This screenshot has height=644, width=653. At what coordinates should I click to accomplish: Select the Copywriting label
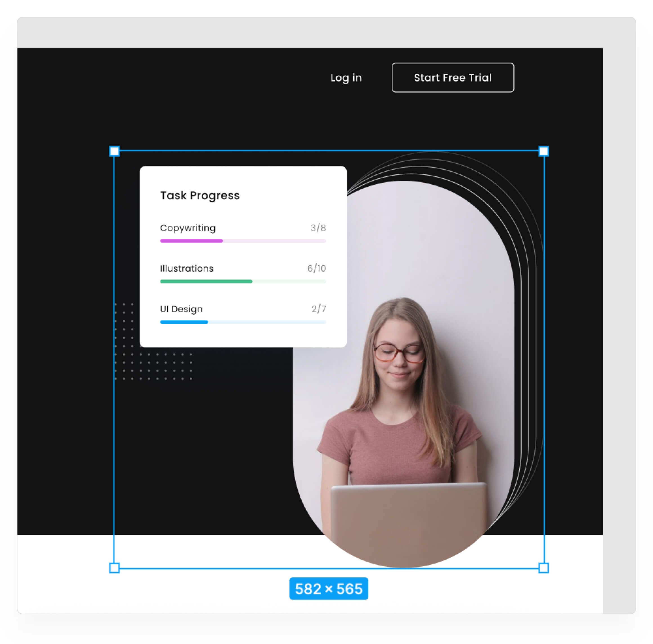187,228
